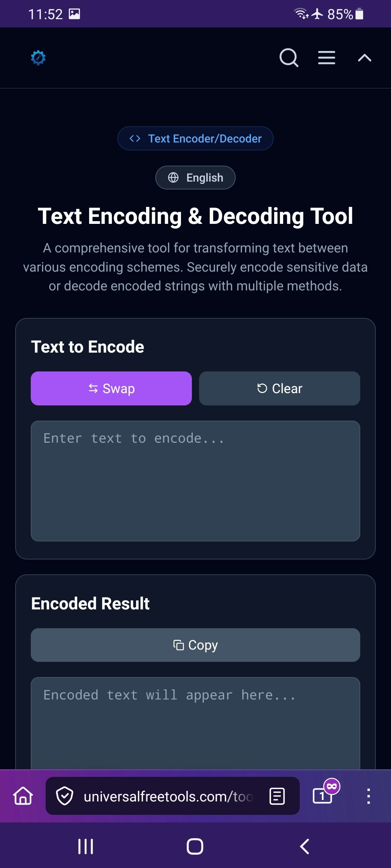Open the hamburger menu in the header
Screen dimensions: 391x868
[326, 58]
